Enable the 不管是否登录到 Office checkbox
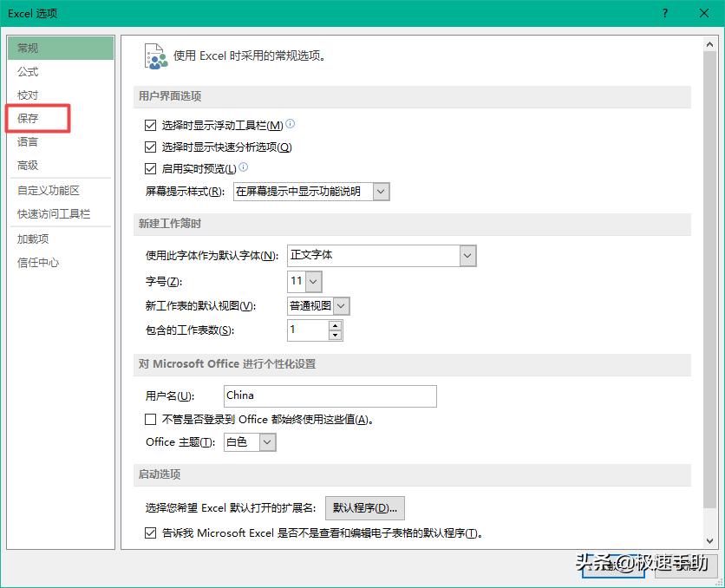 tap(151, 420)
